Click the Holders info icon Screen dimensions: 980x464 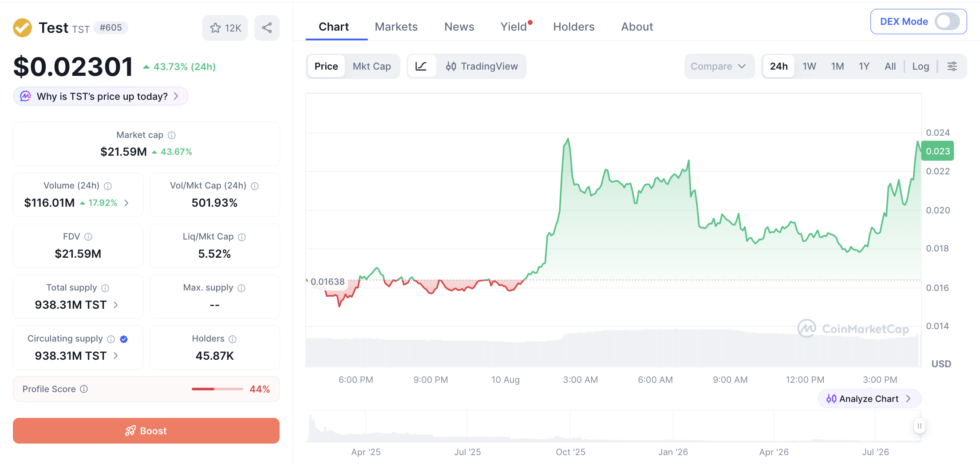coord(233,339)
